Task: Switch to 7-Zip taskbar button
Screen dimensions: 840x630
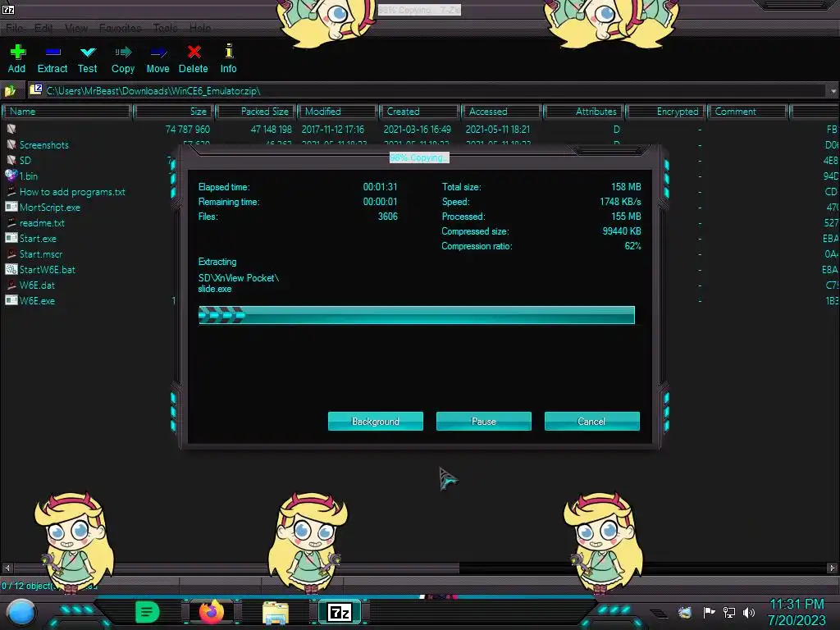Action: coord(340,612)
